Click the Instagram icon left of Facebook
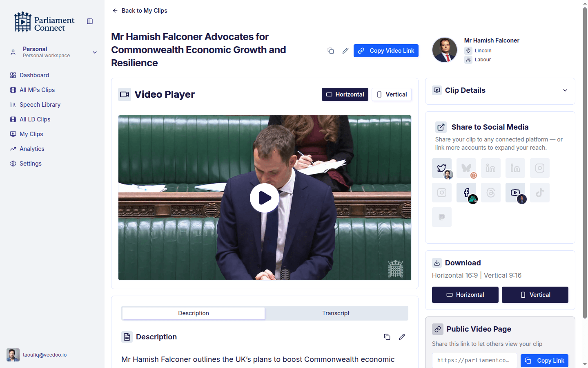The height and width of the screenshot is (368, 588). [442, 193]
